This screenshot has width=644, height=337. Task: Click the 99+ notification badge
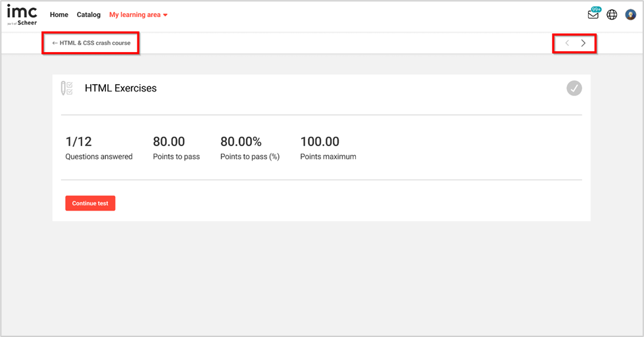click(597, 9)
